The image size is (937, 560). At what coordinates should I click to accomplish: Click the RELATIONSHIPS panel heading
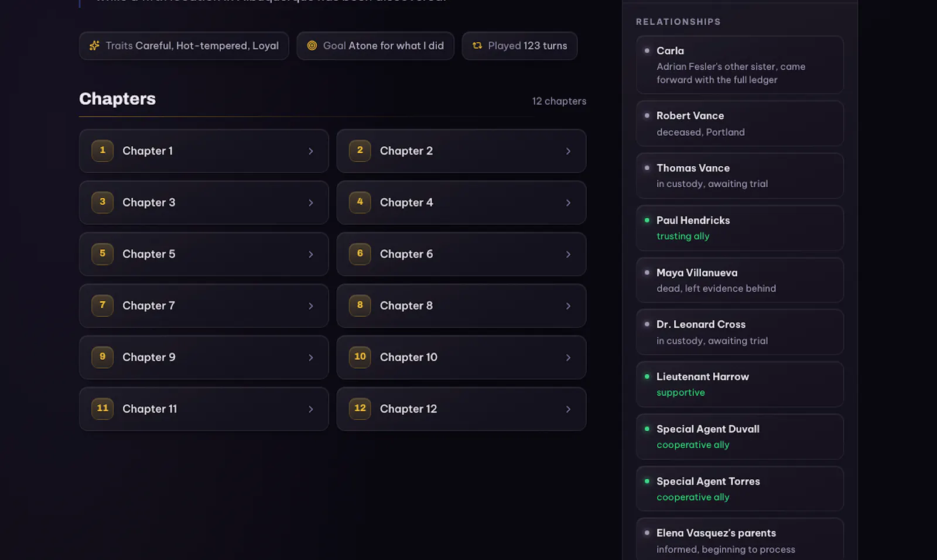(678, 22)
